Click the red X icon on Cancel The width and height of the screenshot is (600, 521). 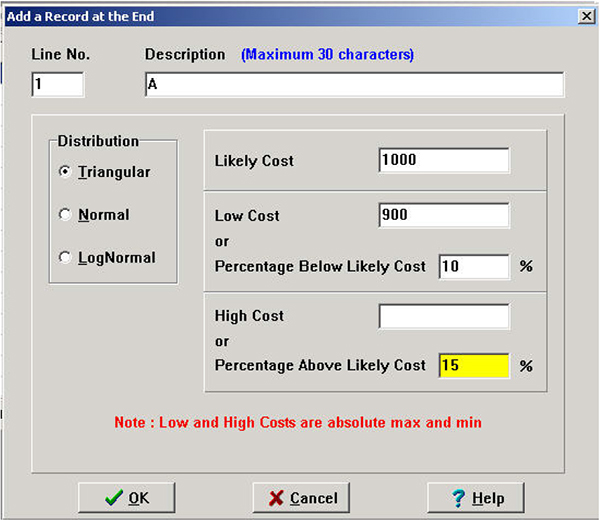click(276, 498)
